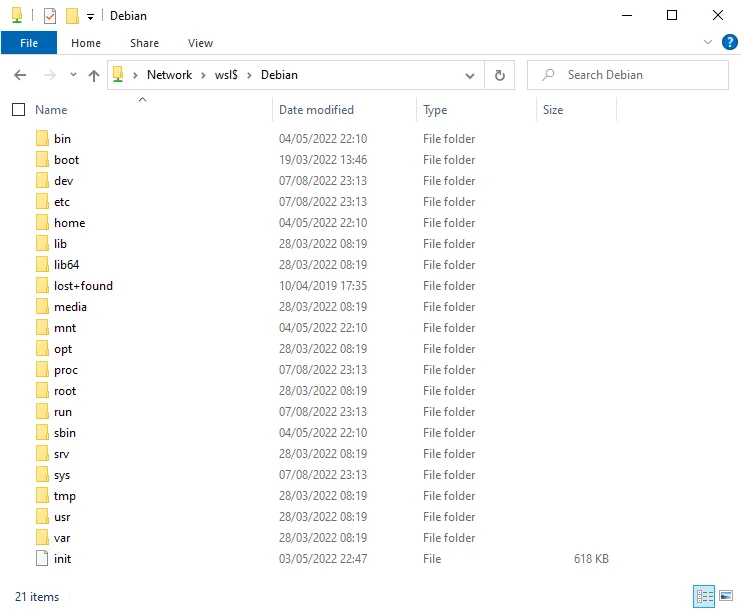The height and width of the screenshot is (609, 742).
Task: Click the bin folder icon
Action: pyautogui.click(x=42, y=139)
